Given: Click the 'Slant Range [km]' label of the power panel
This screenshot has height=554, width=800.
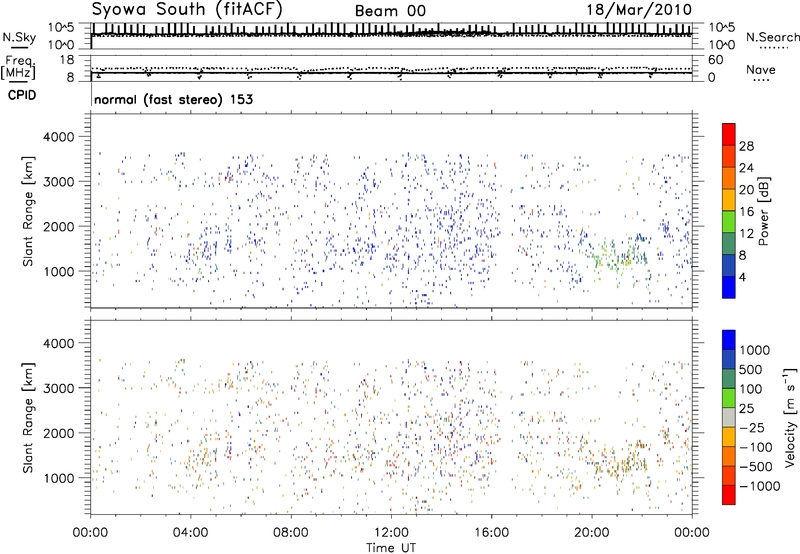Looking at the screenshot, I should point(28,211).
